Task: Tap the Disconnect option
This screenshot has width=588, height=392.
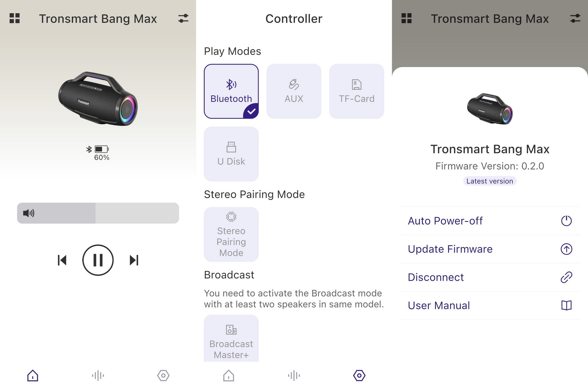Action: click(x=435, y=277)
